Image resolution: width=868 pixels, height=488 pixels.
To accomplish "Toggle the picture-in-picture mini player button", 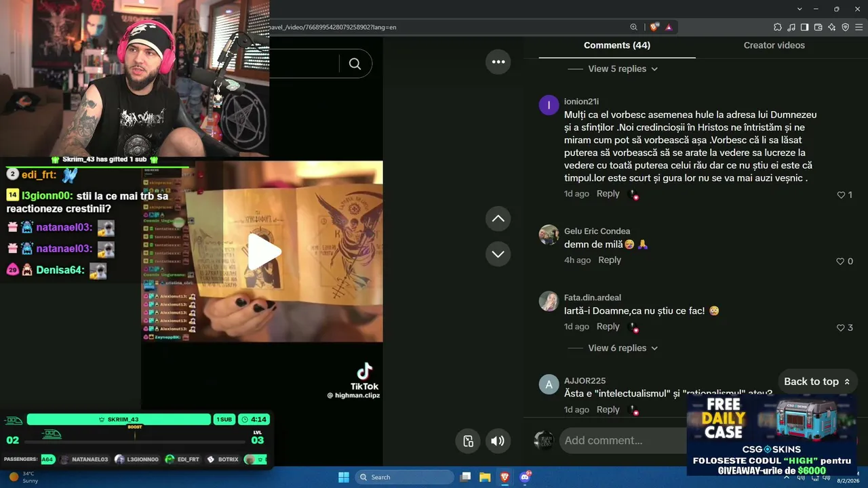I will coord(468,441).
